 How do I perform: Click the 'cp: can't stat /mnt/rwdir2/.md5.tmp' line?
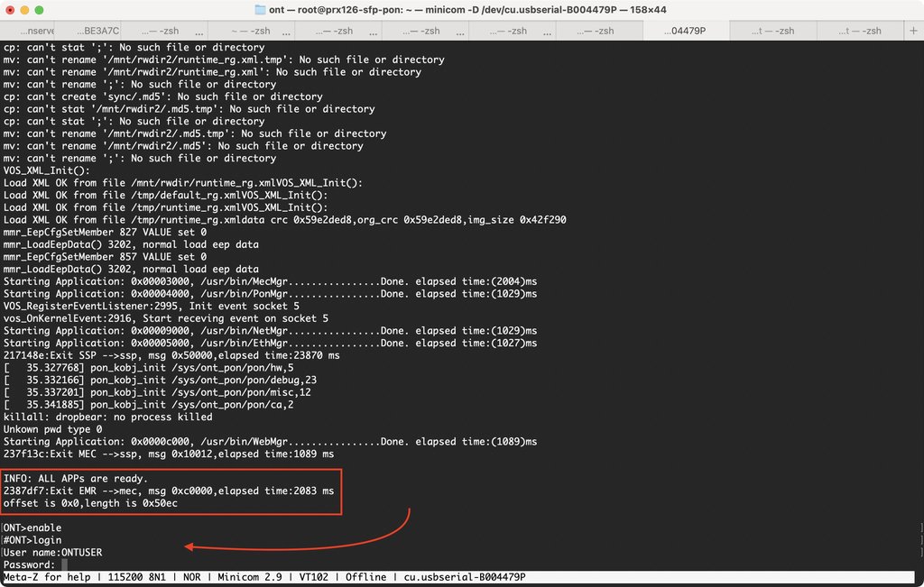pos(189,109)
